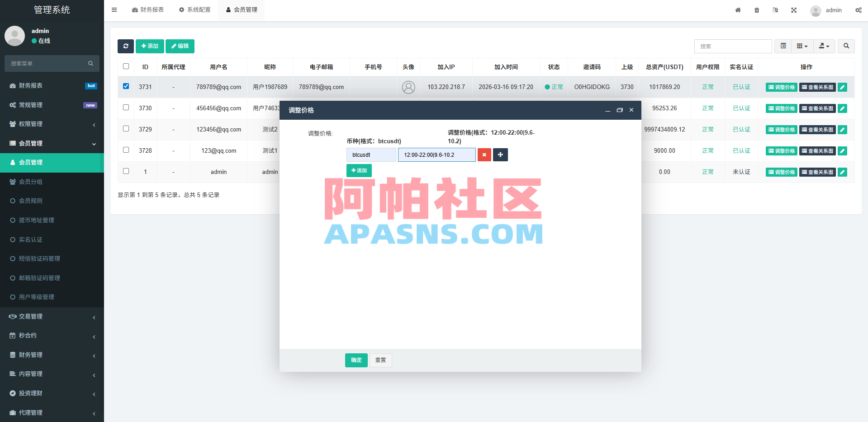Collapse the 会员管理 parent menu
Image resolution: width=868 pixels, height=422 pixels.
[52, 144]
